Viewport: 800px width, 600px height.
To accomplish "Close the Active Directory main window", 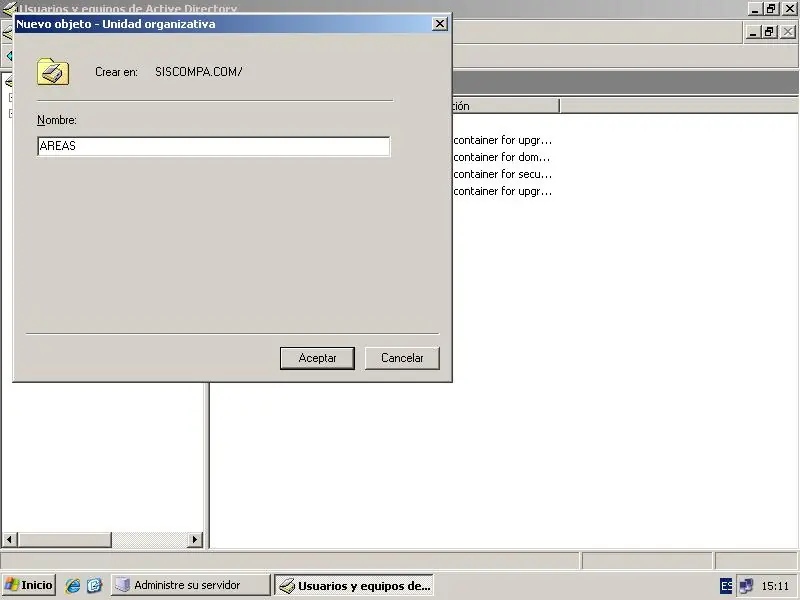I will point(789,8).
